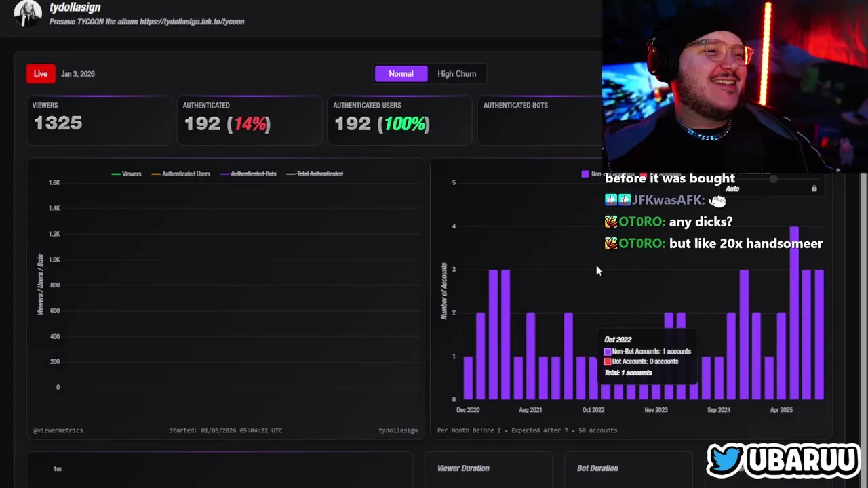Click the Authenticated 192 (14%) stat card
Screen dimensions: 868x488
[x=250, y=120]
